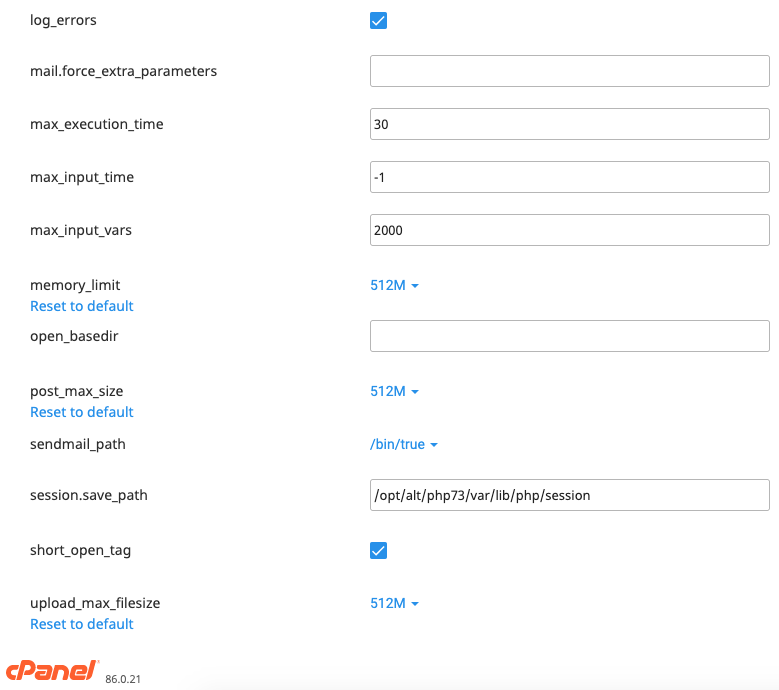779x690 pixels.
Task: Expand the post_max_size 512M dropdown
Action: coord(394,391)
